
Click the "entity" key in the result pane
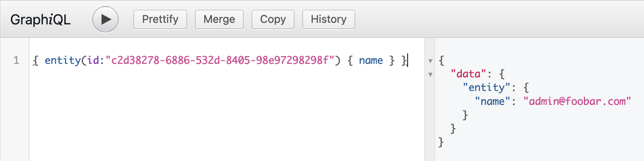pyautogui.click(x=486, y=88)
